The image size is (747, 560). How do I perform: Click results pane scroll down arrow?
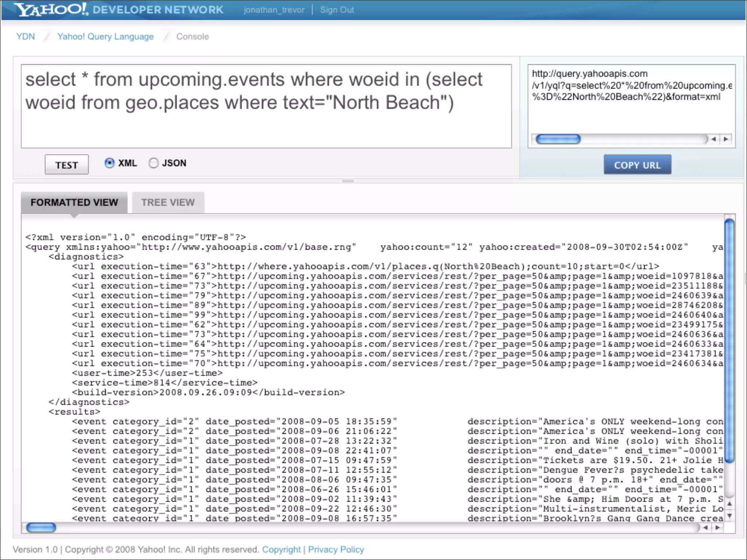click(x=729, y=516)
